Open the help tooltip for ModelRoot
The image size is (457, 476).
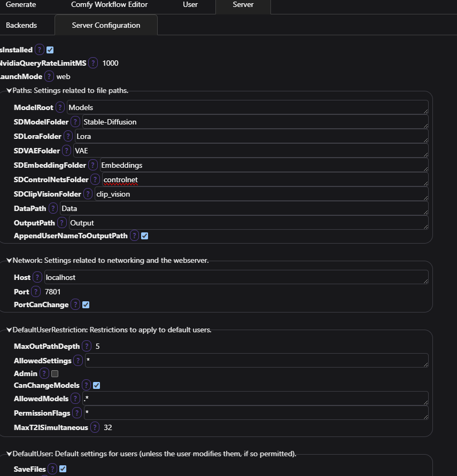coord(60,107)
